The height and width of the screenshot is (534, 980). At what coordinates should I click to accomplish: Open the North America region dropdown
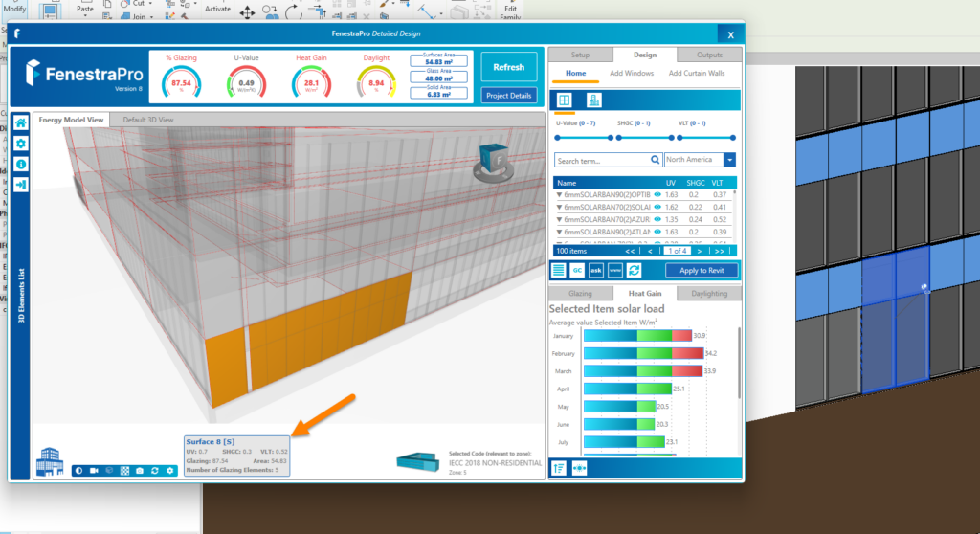pyautogui.click(x=729, y=160)
